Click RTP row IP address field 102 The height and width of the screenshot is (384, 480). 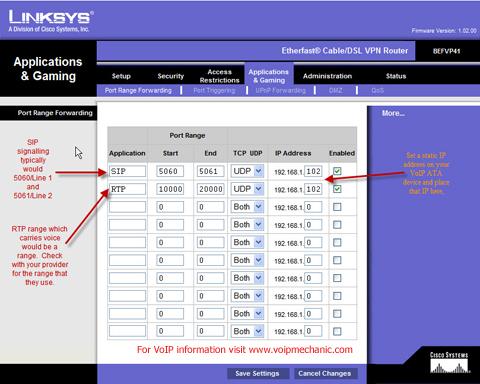pos(313,189)
